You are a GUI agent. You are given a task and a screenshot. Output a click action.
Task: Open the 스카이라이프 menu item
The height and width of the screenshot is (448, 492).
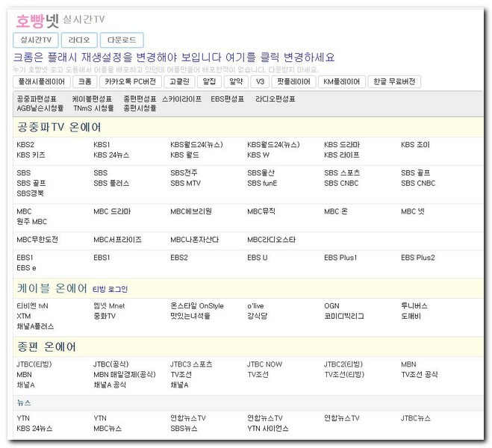(181, 99)
